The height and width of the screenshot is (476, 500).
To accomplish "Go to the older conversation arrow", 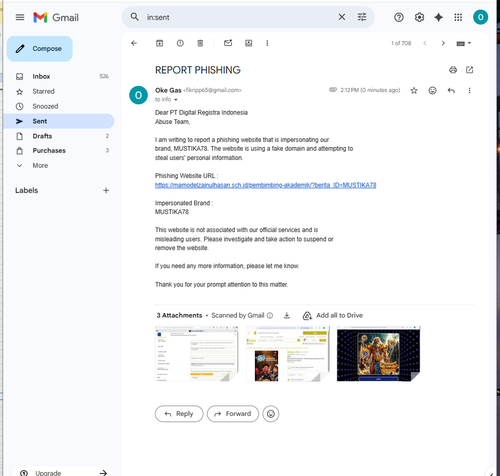I will coord(443,43).
